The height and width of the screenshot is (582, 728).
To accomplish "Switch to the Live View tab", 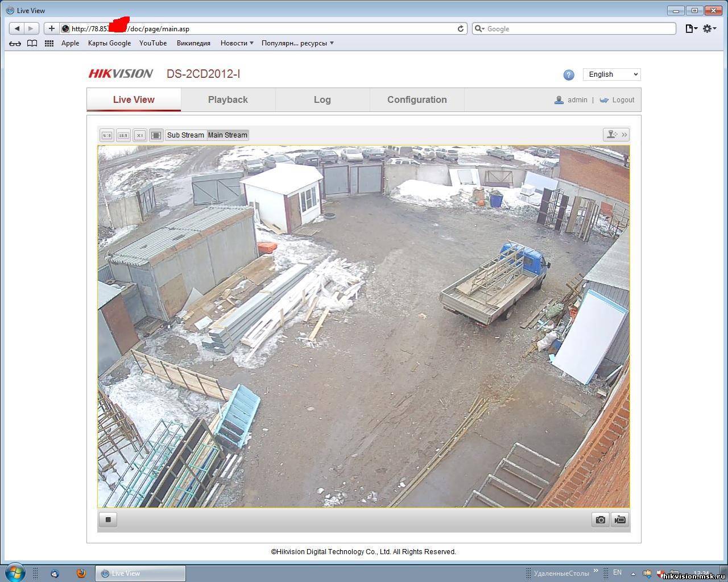I will coord(134,99).
